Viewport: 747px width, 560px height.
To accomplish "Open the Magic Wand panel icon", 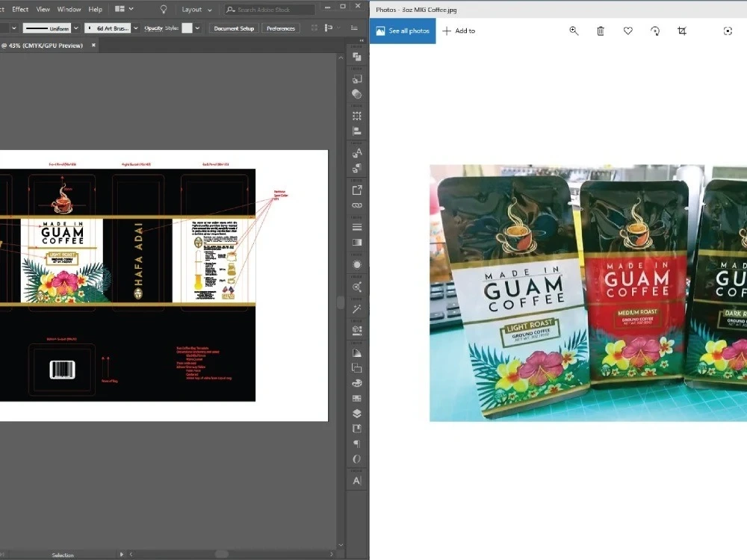I will pos(357,308).
